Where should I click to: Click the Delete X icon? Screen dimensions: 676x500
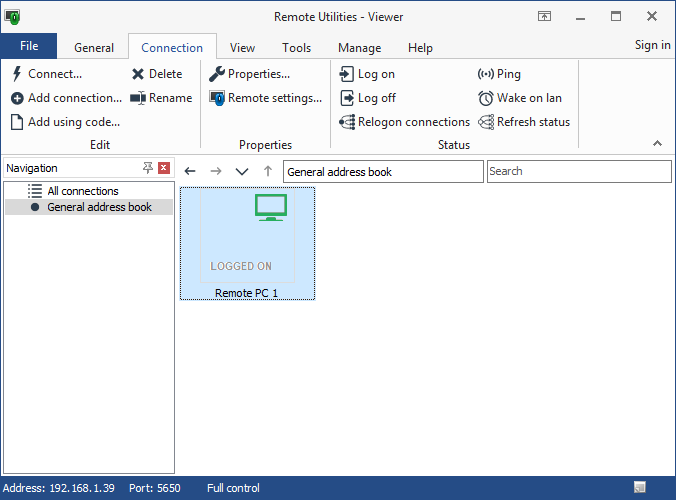pos(138,74)
